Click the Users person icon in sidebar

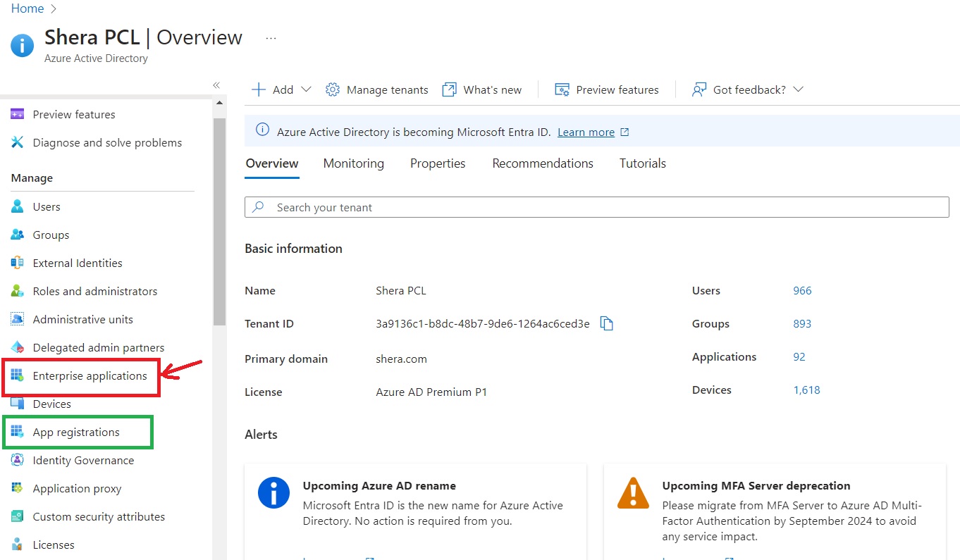(18, 206)
